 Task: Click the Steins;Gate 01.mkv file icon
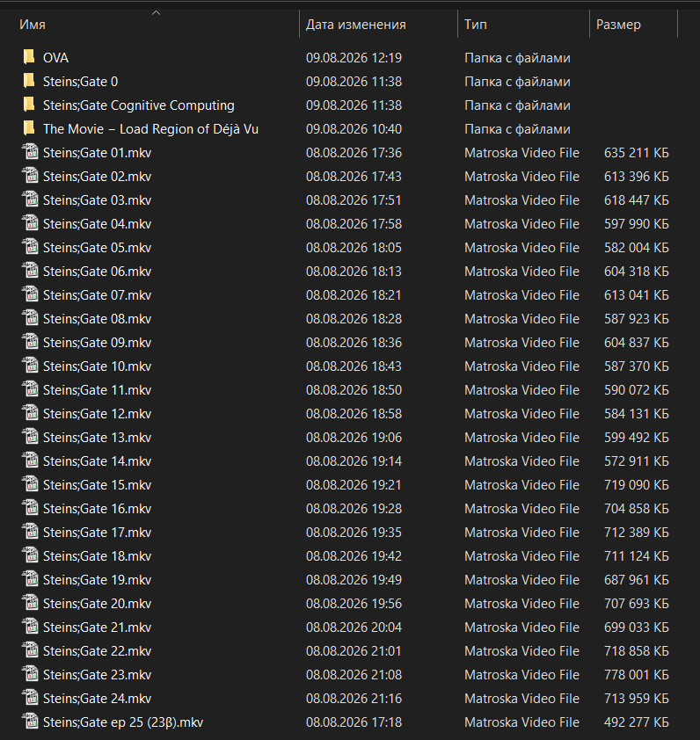click(x=30, y=152)
